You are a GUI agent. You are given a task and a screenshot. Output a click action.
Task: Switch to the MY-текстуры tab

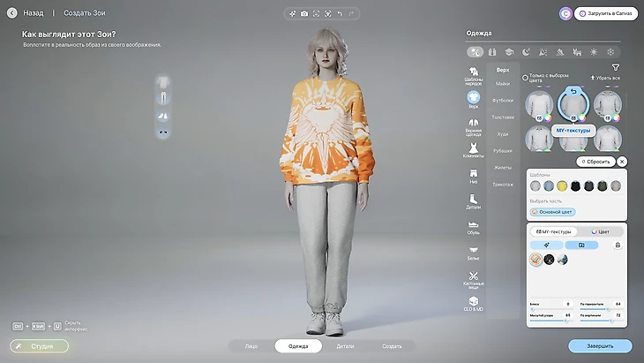click(x=554, y=232)
